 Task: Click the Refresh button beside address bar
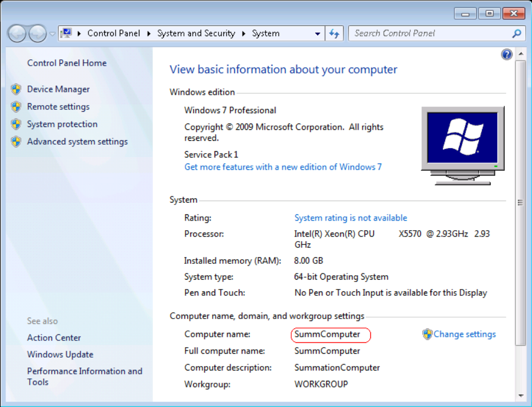(x=334, y=34)
